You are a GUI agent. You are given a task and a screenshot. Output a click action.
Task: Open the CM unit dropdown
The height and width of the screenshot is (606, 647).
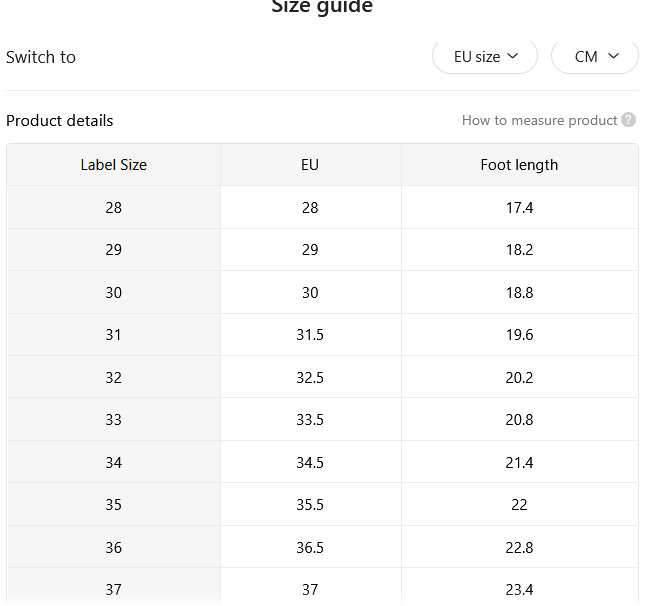click(x=595, y=57)
